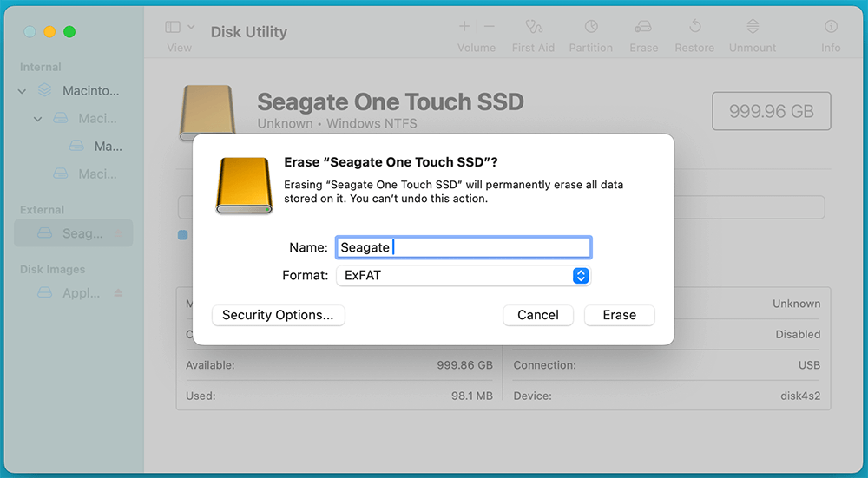Image resolution: width=868 pixels, height=478 pixels.
Task: Click the Unknown value in the info table
Action: (797, 304)
